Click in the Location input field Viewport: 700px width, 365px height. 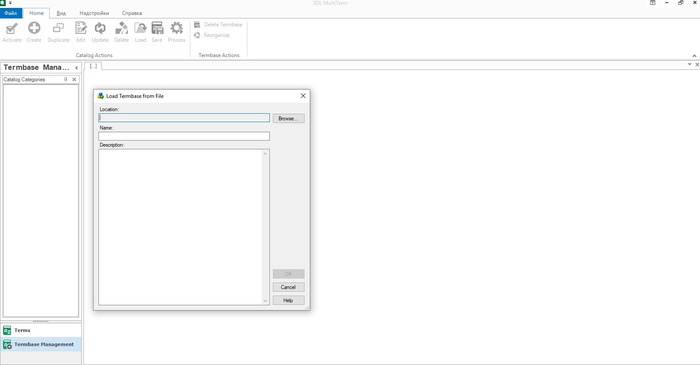pyautogui.click(x=184, y=118)
